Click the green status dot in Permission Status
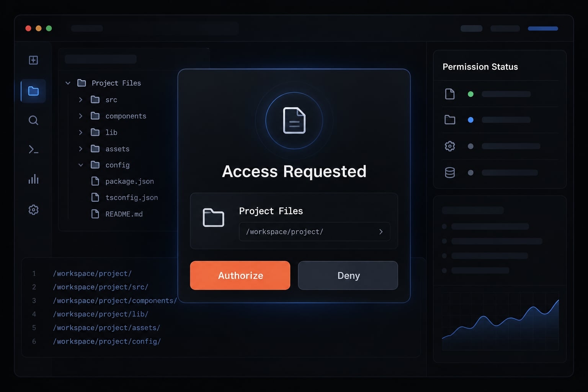Viewport: 588px width, 392px height. (470, 94)
